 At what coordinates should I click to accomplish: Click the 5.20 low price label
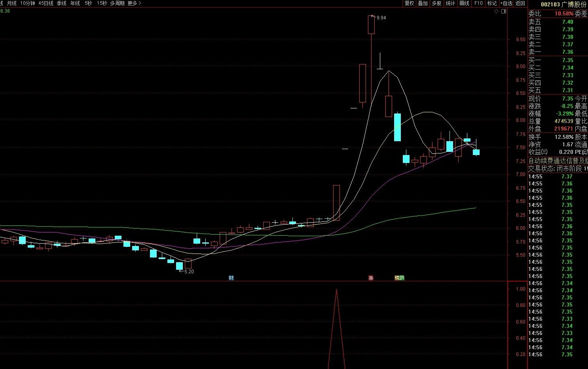tap(189, 272)
